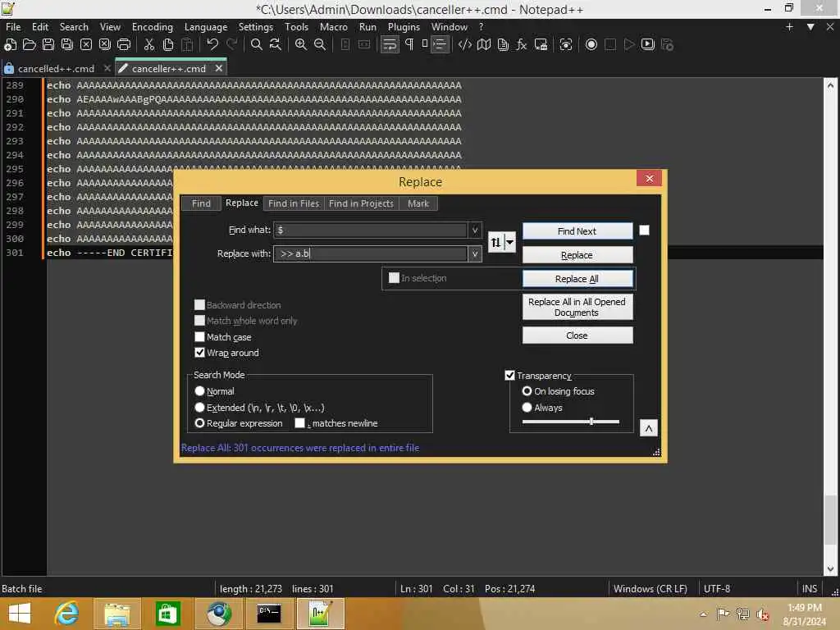Viewport: 840px width, 630px height.
Task: Click the Close button in dialog
Action: point(577,336)
